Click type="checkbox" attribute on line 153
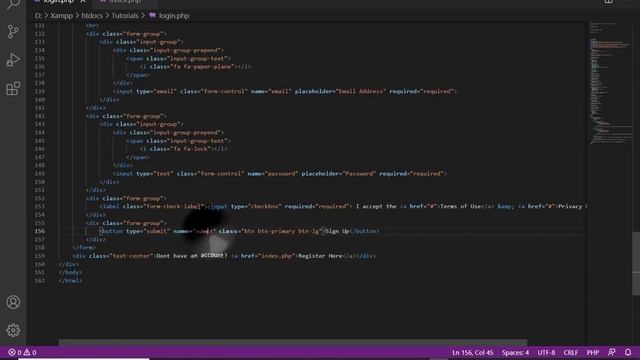 (x=256, y=206)
